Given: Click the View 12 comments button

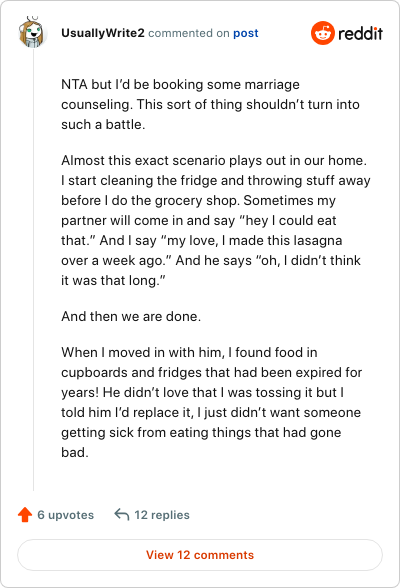Looking at the screenshot, I should click(200, 555).
